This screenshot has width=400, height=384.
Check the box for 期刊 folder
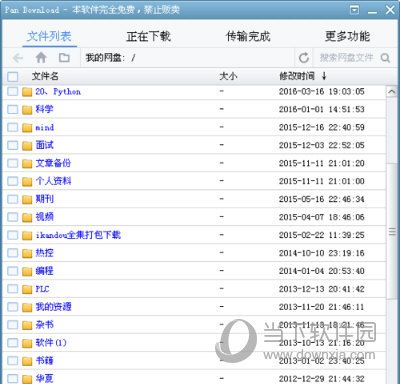pyautogui.click(x=13, y=199)
